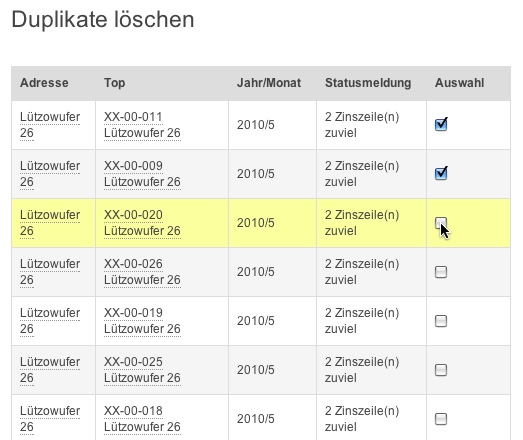The height and width of the screenshot is (440, 523).
Task: Open the XX-00-025 Lützowufer 26 top link
Action: (142, 370)
